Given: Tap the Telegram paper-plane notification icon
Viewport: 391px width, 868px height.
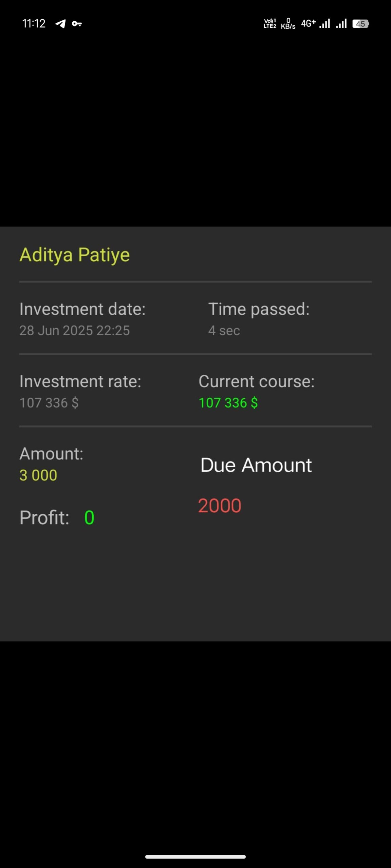Looking at the screenshot, I should tap(60, 24).
